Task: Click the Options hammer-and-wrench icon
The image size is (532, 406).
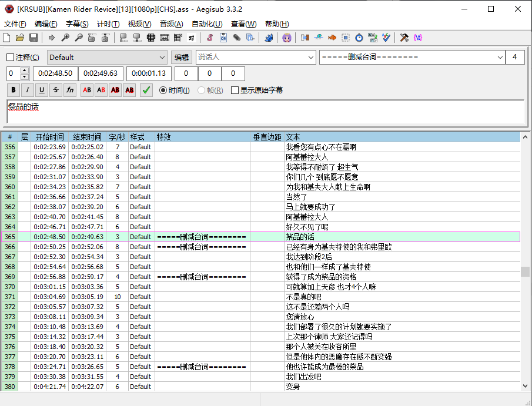Action: (404, 38)
